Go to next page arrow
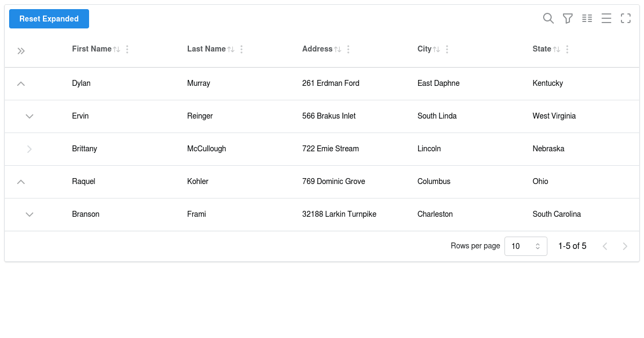Image resolution: width=644 pixels, height=338 pixels. coord(625,246)
